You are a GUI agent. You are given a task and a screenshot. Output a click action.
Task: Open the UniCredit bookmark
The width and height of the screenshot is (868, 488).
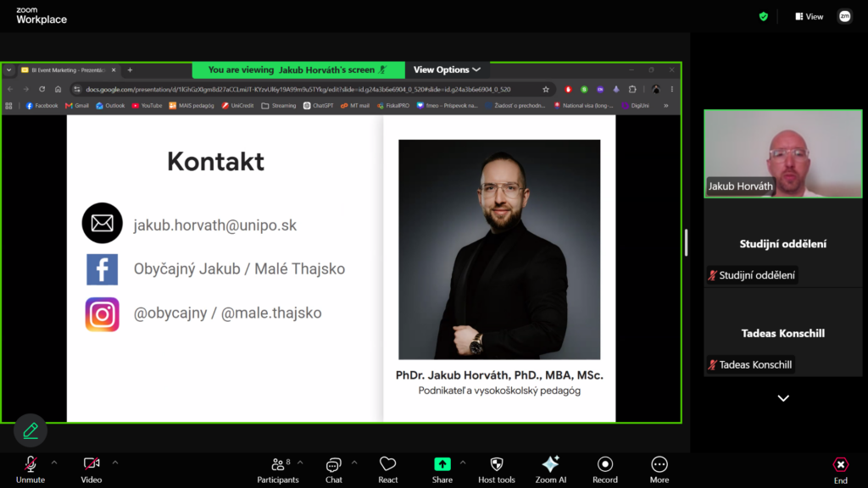click(238, 106)
